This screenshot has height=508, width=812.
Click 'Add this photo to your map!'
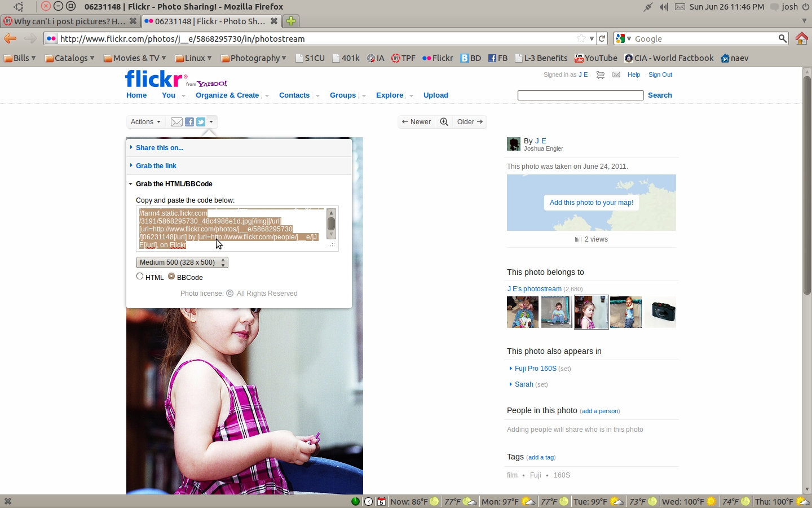point(592,203)
